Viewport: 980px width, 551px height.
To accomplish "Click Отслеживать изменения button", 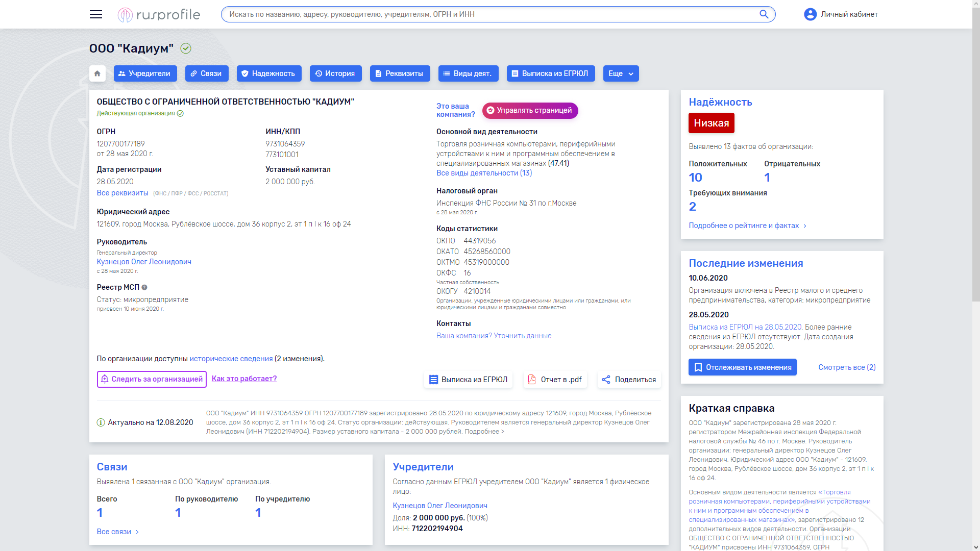I will click(x=742, y=367).
